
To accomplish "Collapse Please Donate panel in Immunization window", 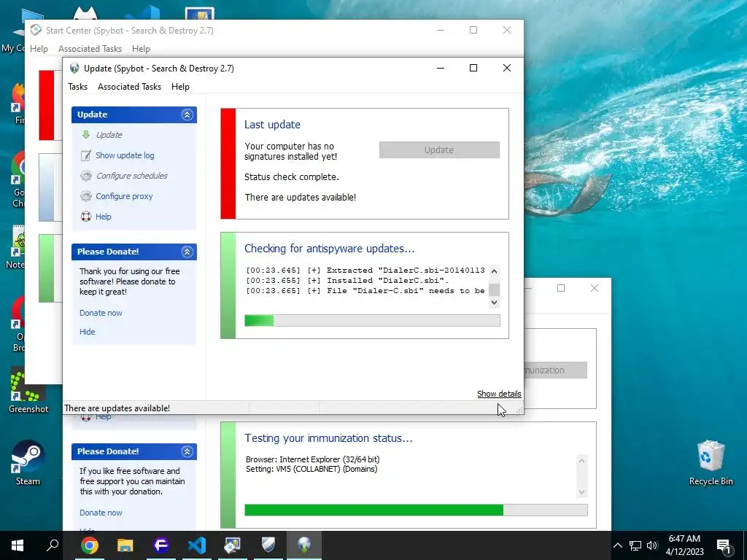I will point(187,451).
